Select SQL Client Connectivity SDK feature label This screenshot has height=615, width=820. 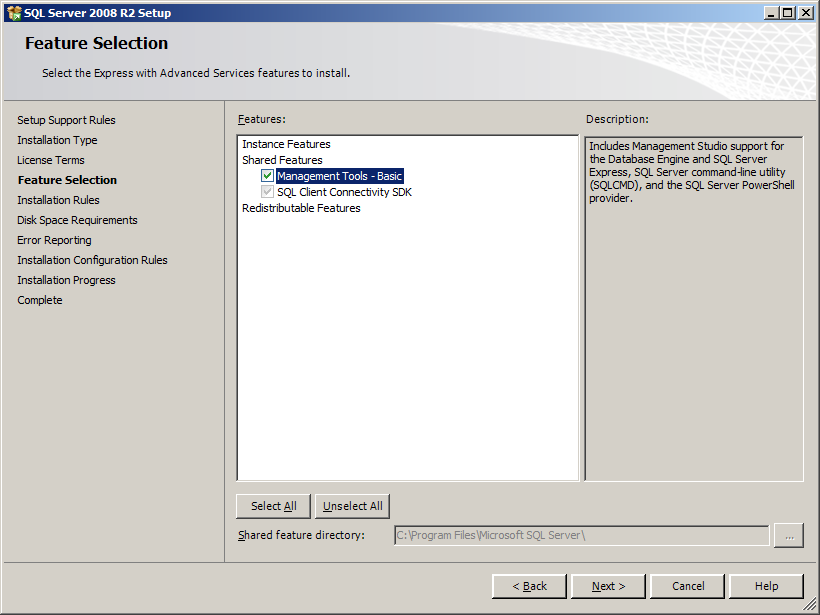[344, 192]
